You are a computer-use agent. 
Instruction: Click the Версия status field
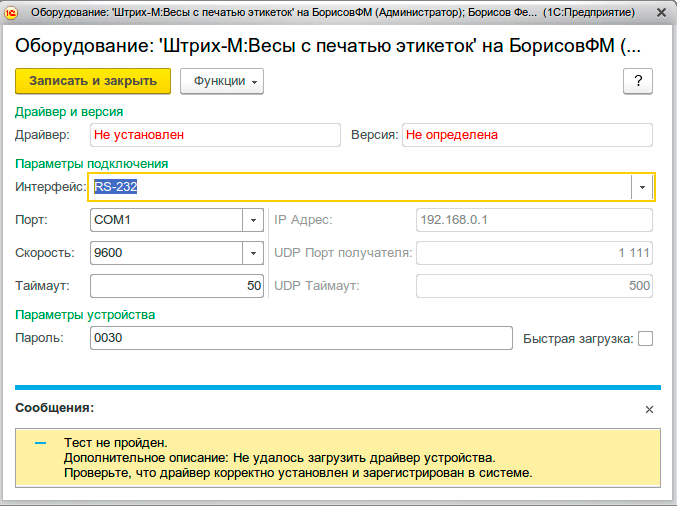(527, 134)
